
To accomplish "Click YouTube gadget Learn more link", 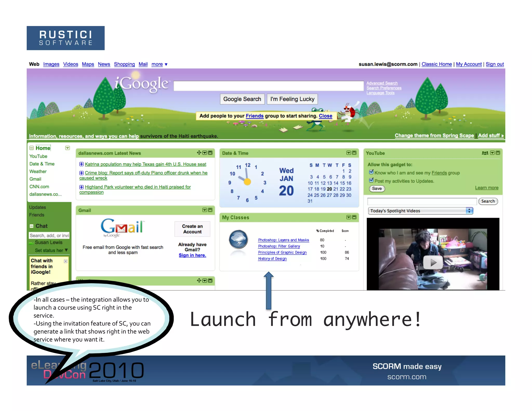I will [487, 188].
